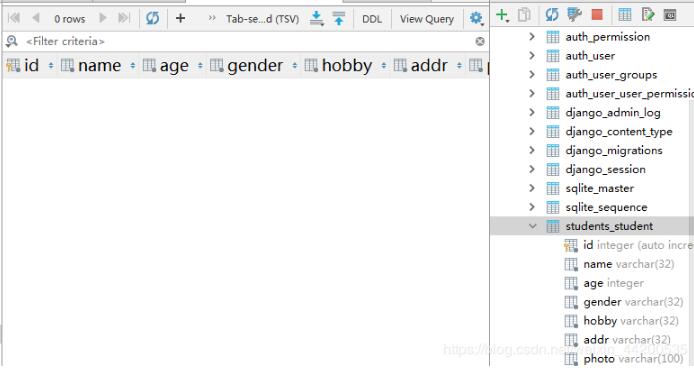Expand auth_user table node

pyautogui.click(x=532, y=56)
